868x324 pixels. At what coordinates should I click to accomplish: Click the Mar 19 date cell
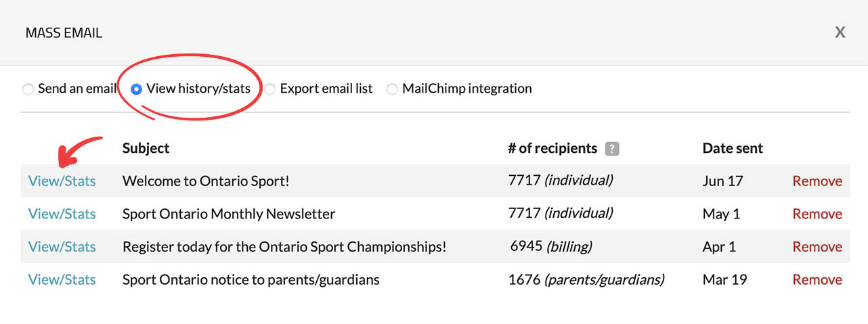pyautogui.click(x=724, y=280)
